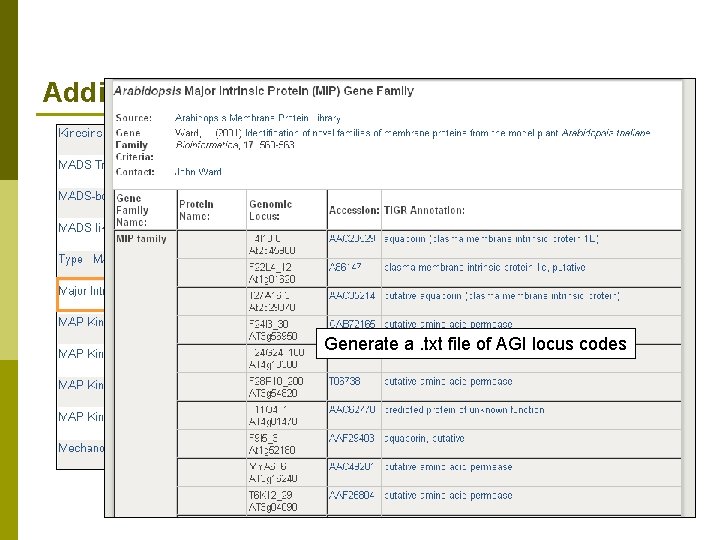720x540 pixels.
Task: Click locus cell F22L4_12 At1g01620
Action: coord(287,273)
